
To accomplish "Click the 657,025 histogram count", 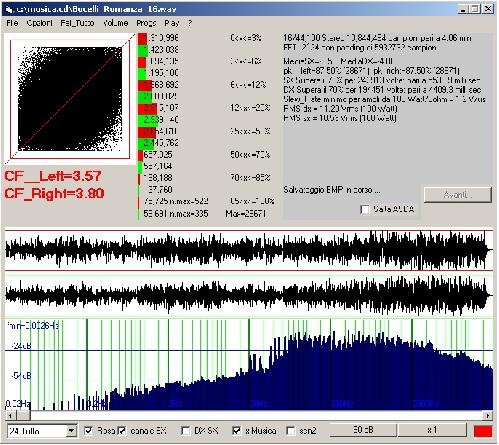I will click(158, 155).
